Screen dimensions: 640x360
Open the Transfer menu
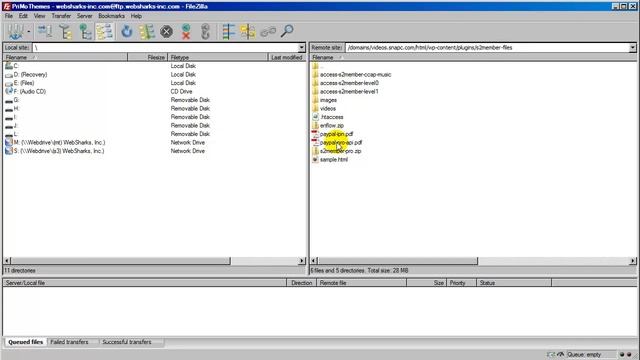tap(61, 16)
